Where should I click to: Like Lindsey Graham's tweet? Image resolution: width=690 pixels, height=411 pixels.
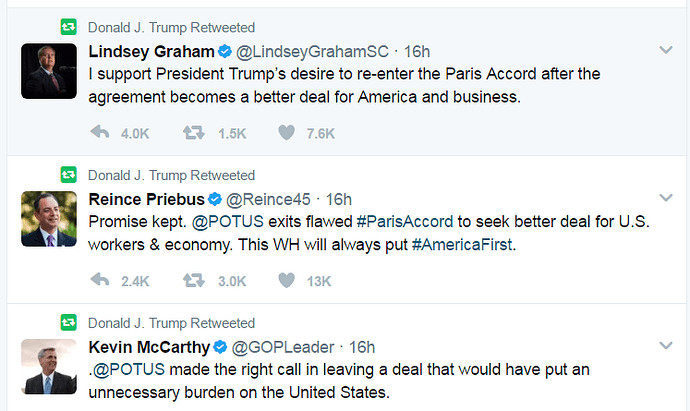pyautogui.click(x=287, y=133)
